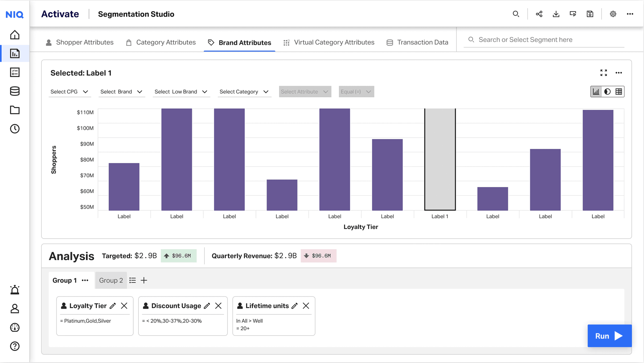Open the Group 2 tab
Screen dimensions: 644x363
point(111,280)
